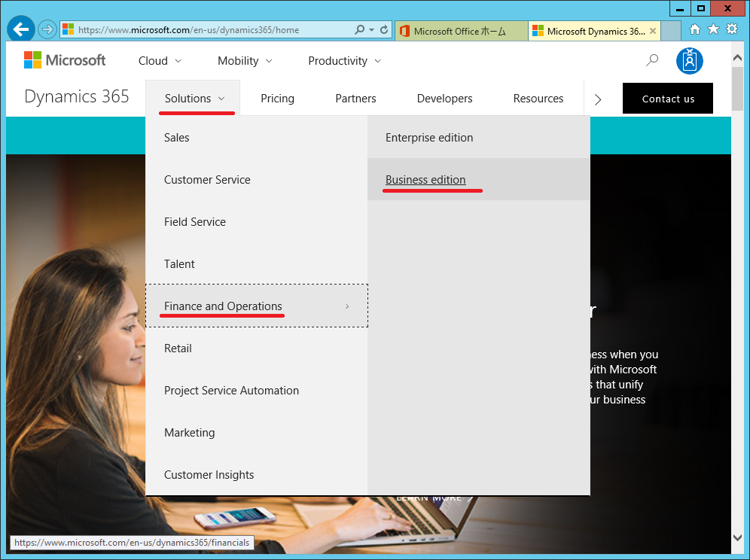Select the Microsoft Dynamics 365 browser tab
Viewport: 750px width, 560px height.
coord(595,31)
